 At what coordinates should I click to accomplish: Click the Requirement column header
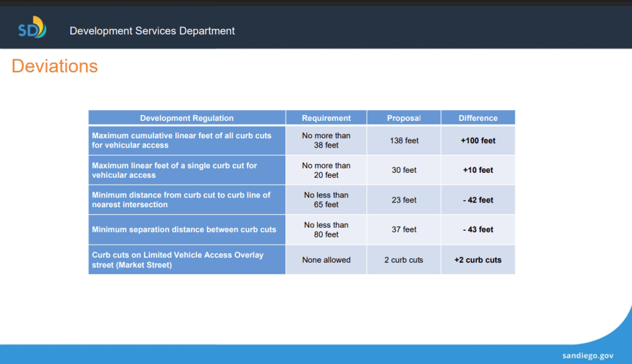pos(326,118)
